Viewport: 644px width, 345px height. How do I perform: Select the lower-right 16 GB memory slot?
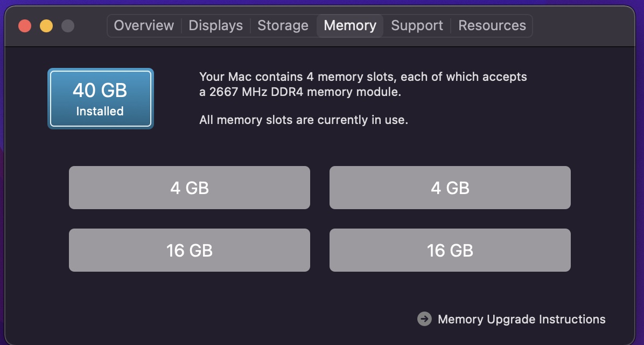pyautogui.click(x=450, y=250)
